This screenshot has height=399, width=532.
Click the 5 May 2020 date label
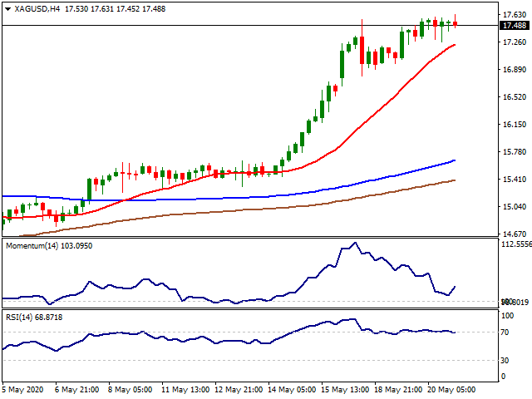coord(22,390)
